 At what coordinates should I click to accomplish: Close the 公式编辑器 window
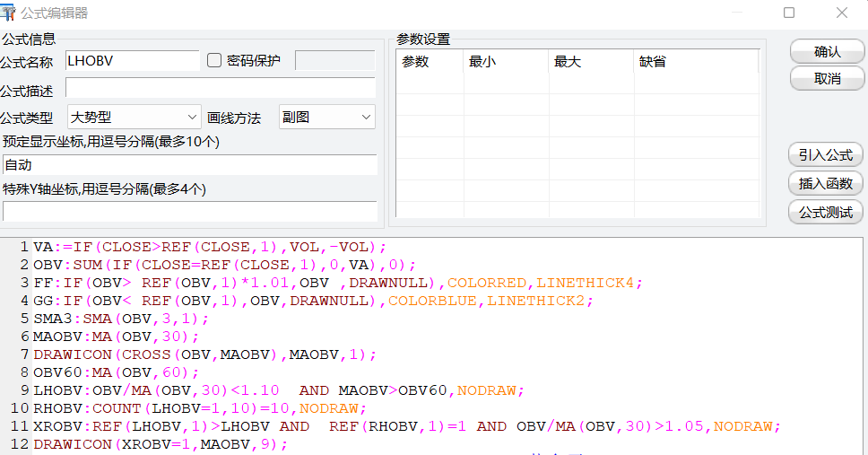point(842,13)
